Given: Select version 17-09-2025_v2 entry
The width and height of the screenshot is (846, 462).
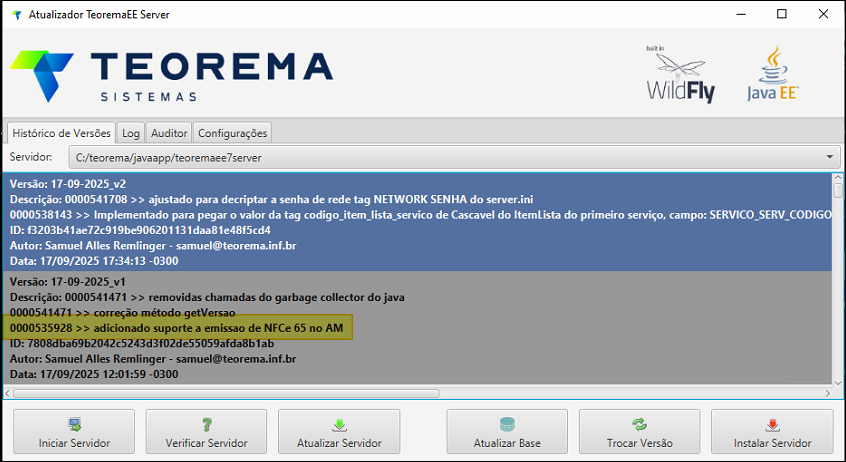Looking at the screenshot, I should point(400,222).
